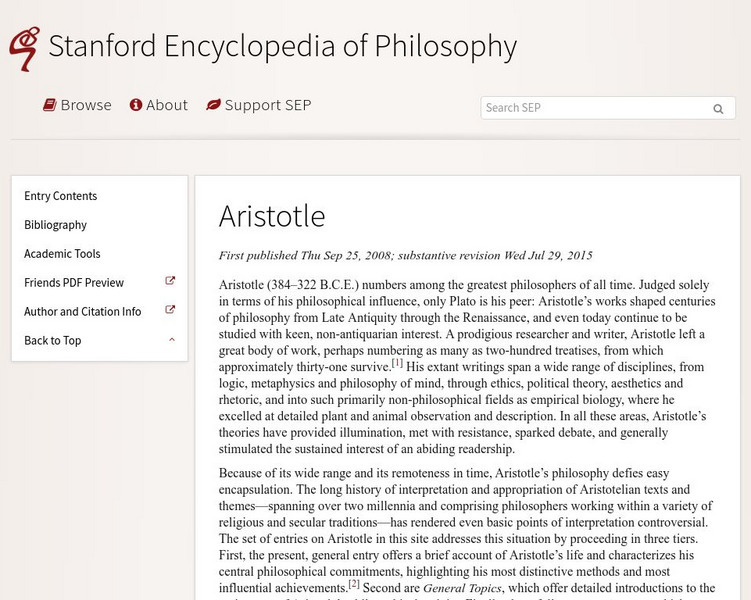751x600 pixels.
Task: Go to the Bibliography section
Action: [55, 225]
